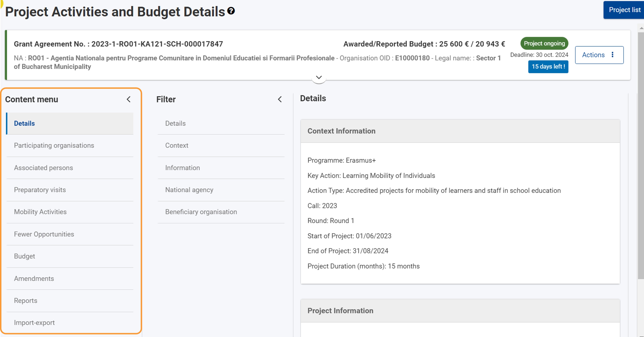Click the Filter heading
644x337 pixels.
(166, 99)
